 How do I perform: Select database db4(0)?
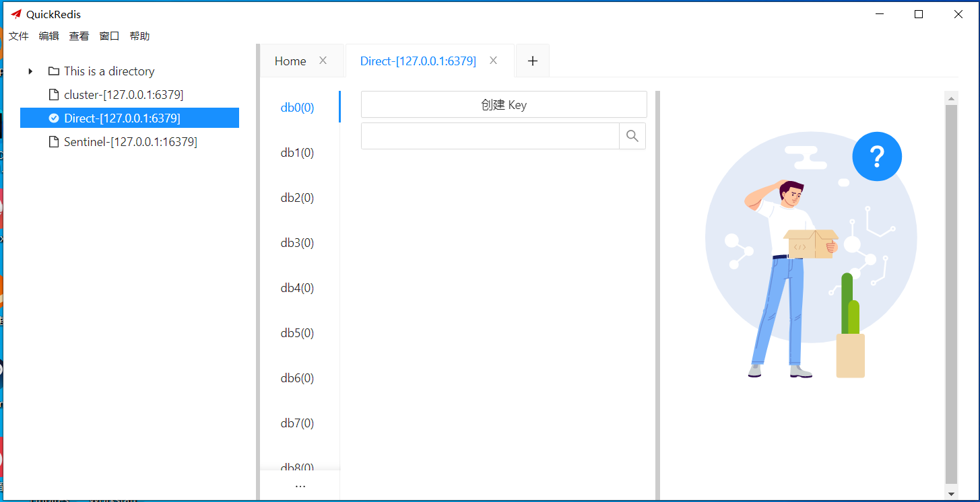tap(297, 288)
